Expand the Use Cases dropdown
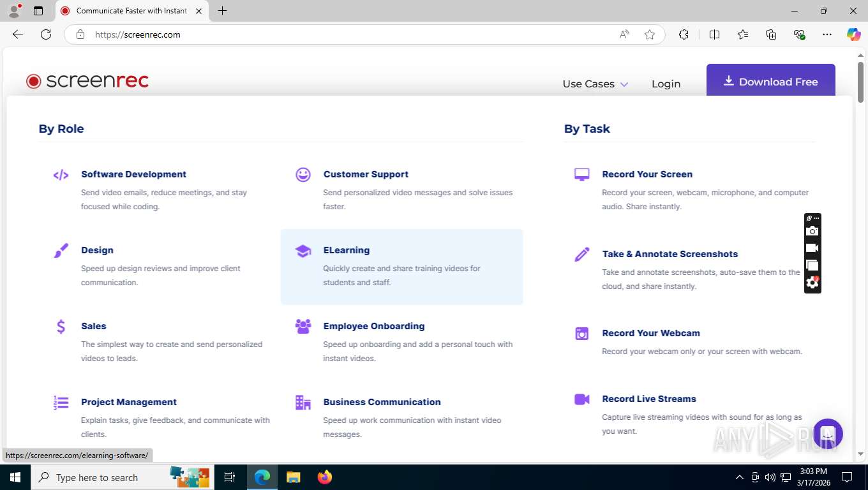The image size is (868, 490). click(x=595, y=84)
